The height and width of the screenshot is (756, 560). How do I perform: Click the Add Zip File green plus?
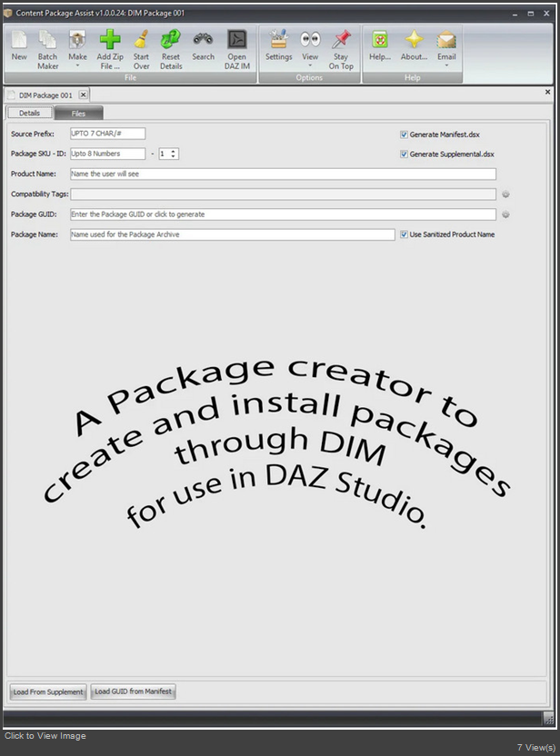click(x=110, y=40)
